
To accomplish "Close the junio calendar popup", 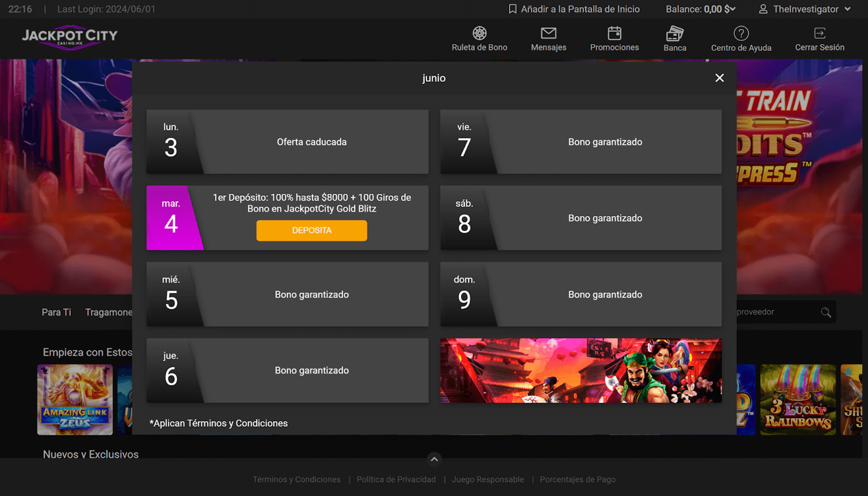I will point(719,78).
